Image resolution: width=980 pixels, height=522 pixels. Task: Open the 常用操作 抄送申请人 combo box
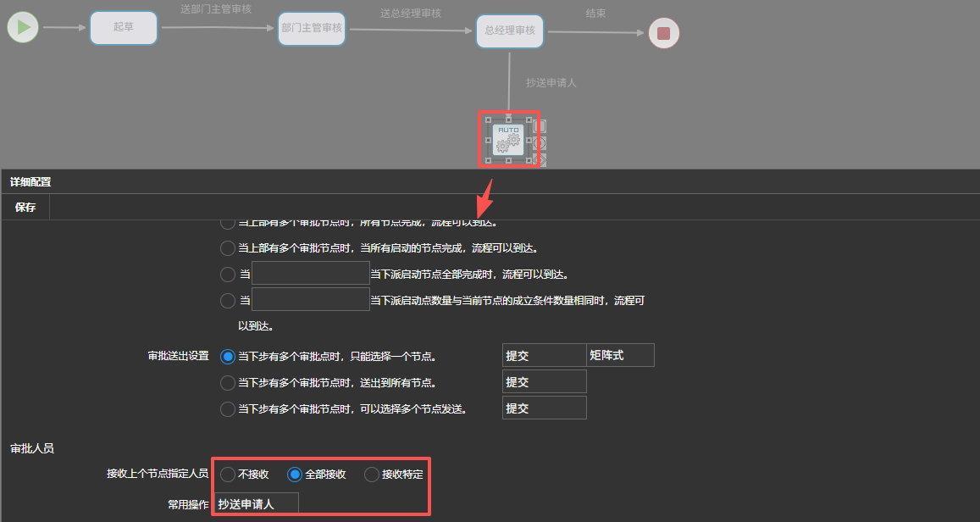pyautogui.click(x=256, y=504)
